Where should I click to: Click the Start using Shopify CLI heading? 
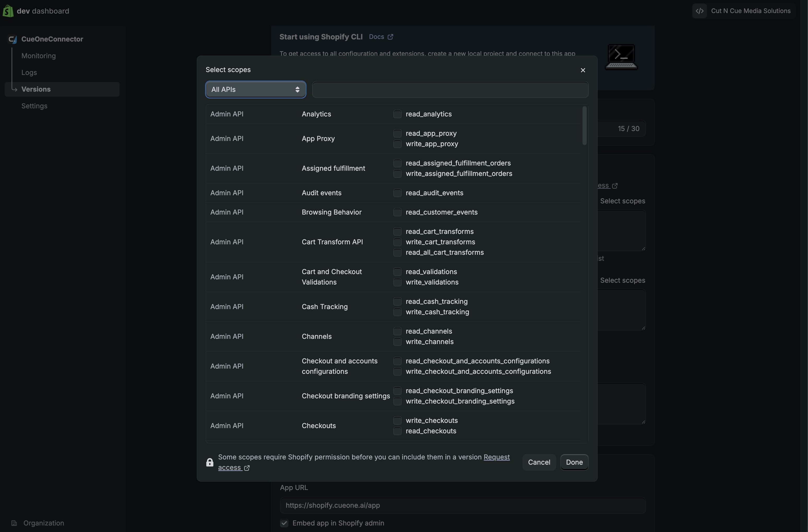[321, 37]
